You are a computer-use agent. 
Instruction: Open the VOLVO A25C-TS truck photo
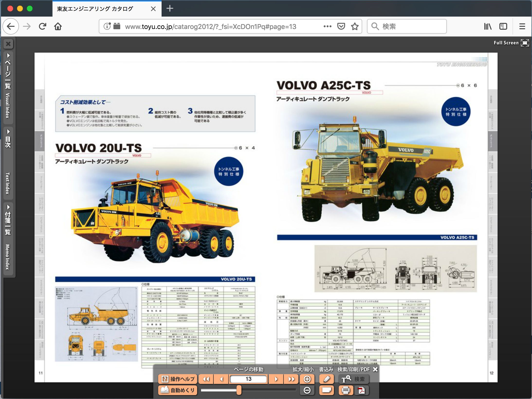(378, 170)
